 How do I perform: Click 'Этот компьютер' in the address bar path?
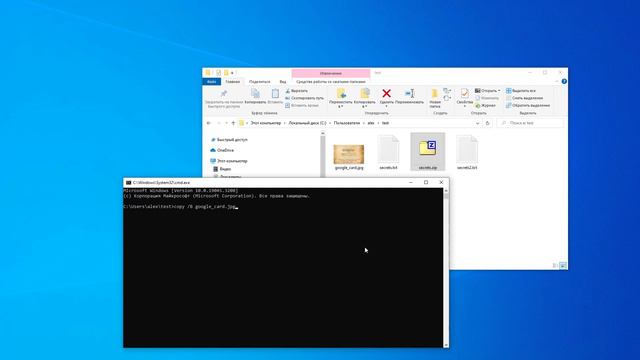[266, 123]
